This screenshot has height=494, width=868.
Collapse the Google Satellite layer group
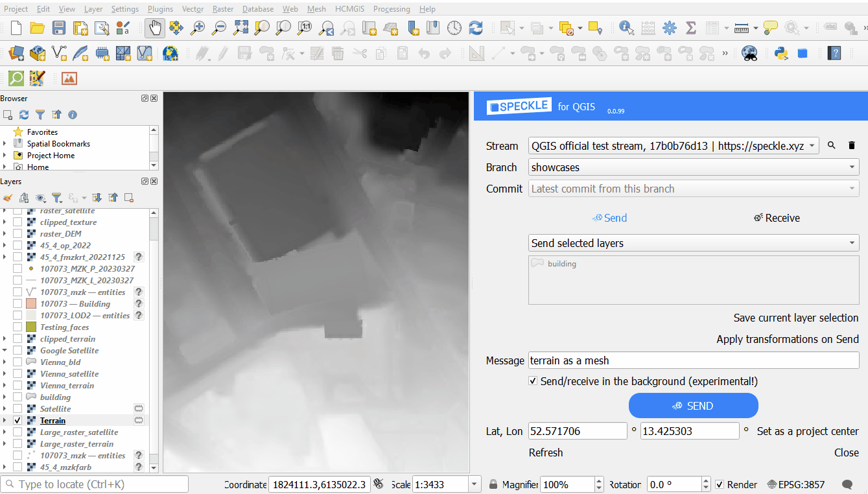tap(5, 351)
